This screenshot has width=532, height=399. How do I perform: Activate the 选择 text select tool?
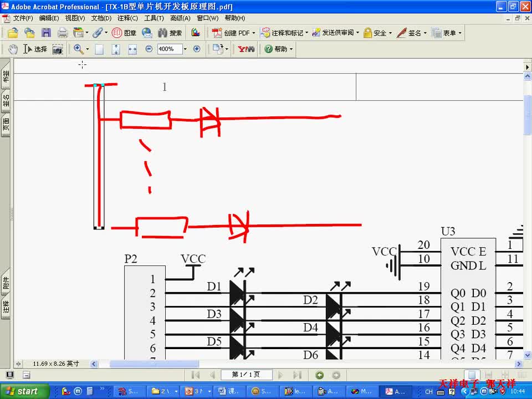coord(35,49)
